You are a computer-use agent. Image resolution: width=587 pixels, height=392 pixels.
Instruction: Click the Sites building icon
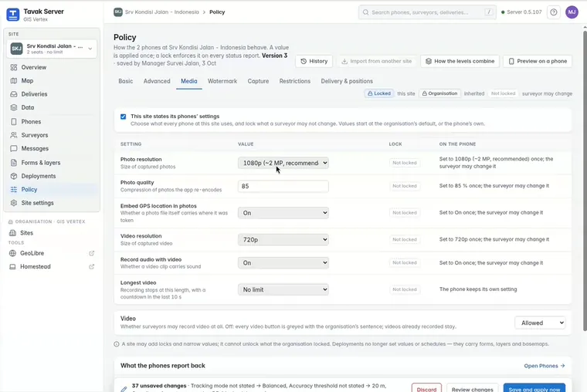coord(12,233)
